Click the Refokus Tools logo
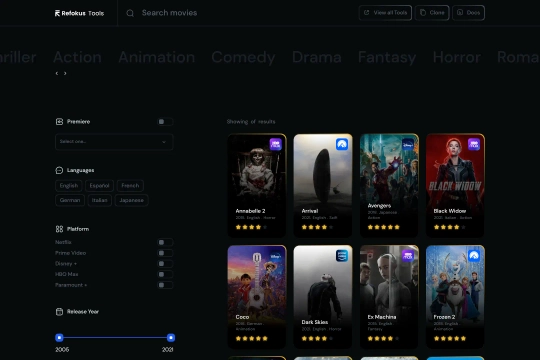 [x=79, y=13]
